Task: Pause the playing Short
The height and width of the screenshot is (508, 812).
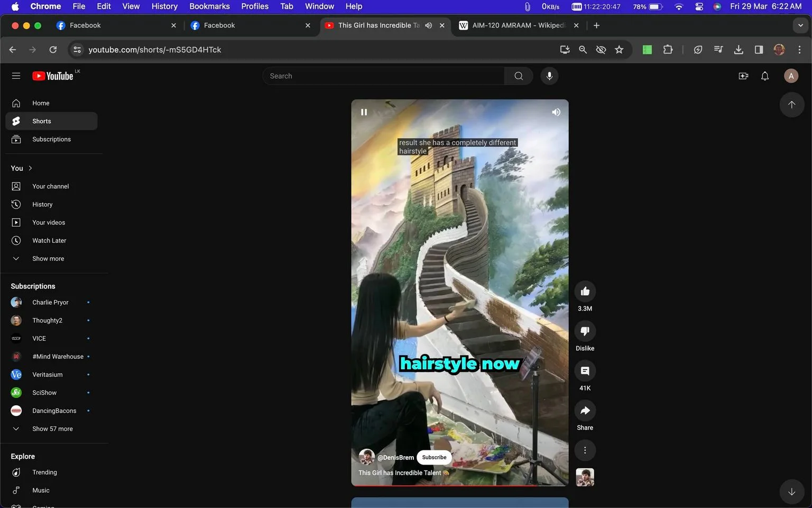Action: 364,112
